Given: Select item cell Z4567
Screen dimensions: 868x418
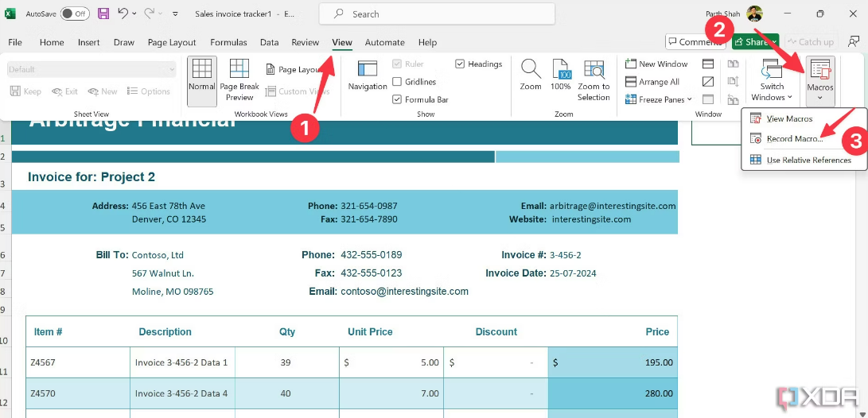Looking at the screenshot, I should tap(77, 362).
